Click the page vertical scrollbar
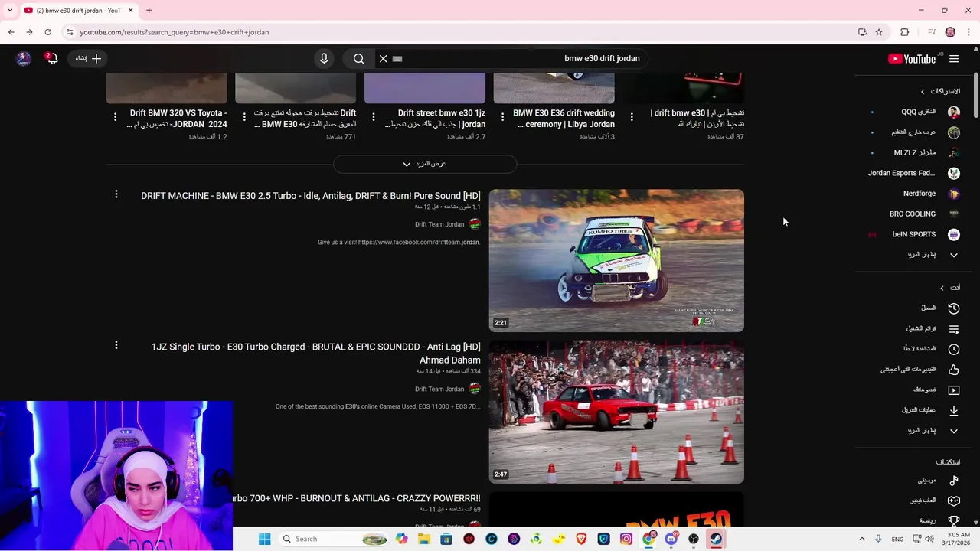This screenshot has width=980, height=551. [x=976, y=94]
